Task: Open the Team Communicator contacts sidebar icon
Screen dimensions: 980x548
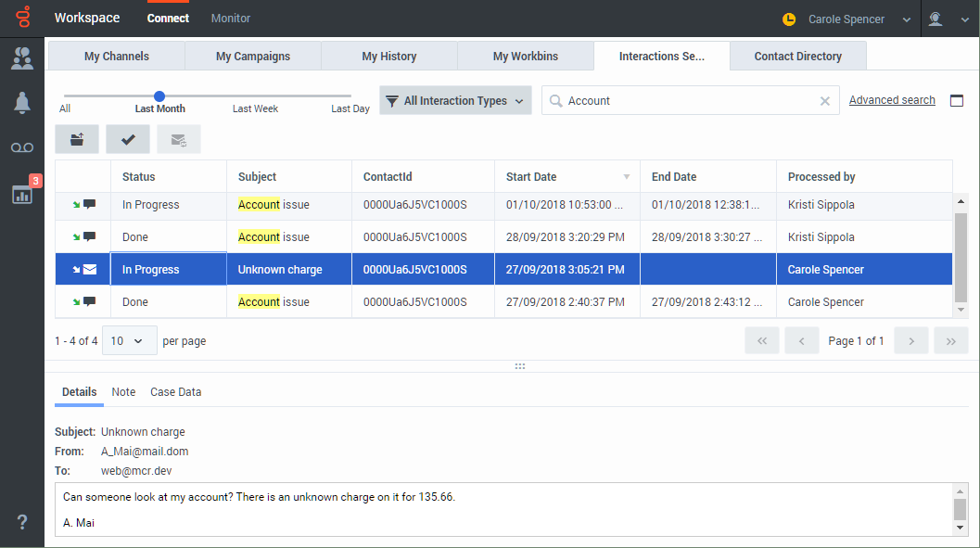Action: click(21, 58)
